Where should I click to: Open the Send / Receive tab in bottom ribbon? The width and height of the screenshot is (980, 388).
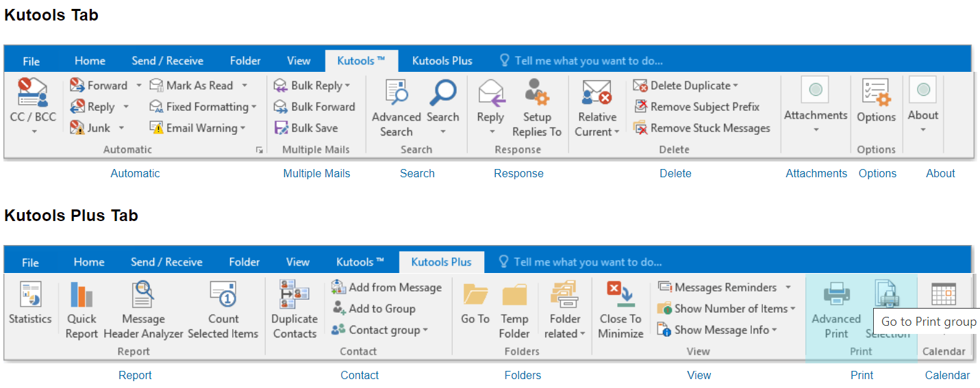[x=167, y=262]
